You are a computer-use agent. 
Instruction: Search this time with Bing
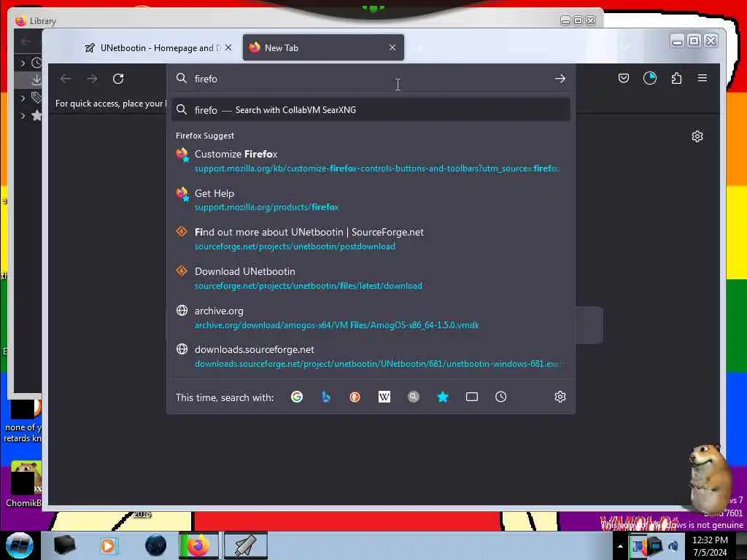point(326,397)
